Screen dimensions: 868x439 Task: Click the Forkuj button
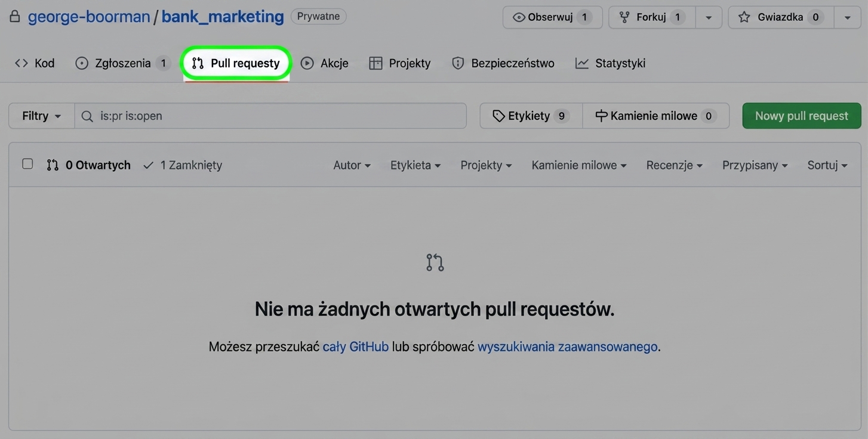pyautogui.click(x=652, y=17)
